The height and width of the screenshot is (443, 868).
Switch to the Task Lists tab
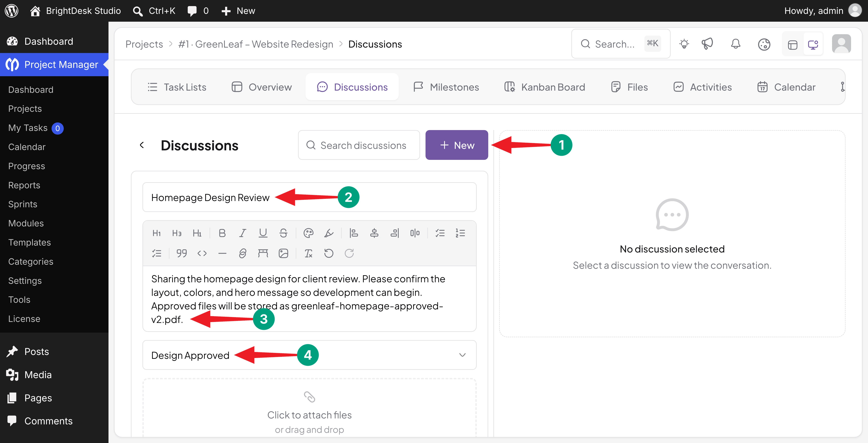pyautogui.click(x=177, y=87)
